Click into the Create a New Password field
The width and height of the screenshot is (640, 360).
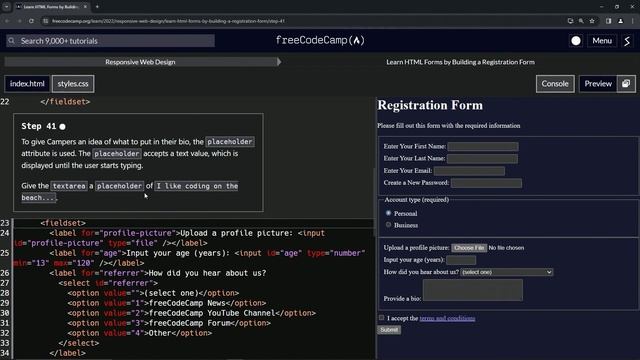(x=487, y=183)
